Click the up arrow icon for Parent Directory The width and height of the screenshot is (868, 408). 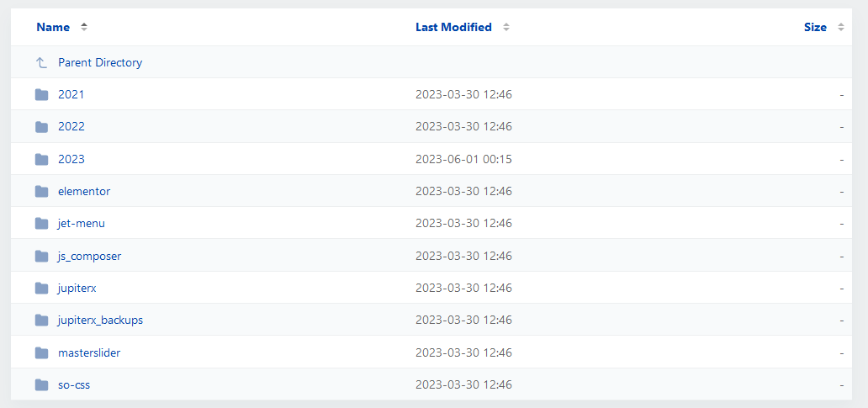[x=41, y=62]
